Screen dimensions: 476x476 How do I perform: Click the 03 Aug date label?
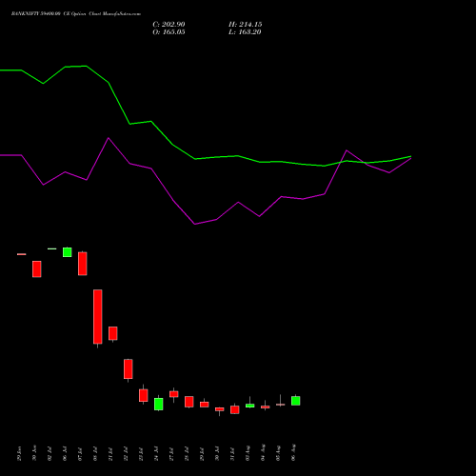tap(248, 453)
